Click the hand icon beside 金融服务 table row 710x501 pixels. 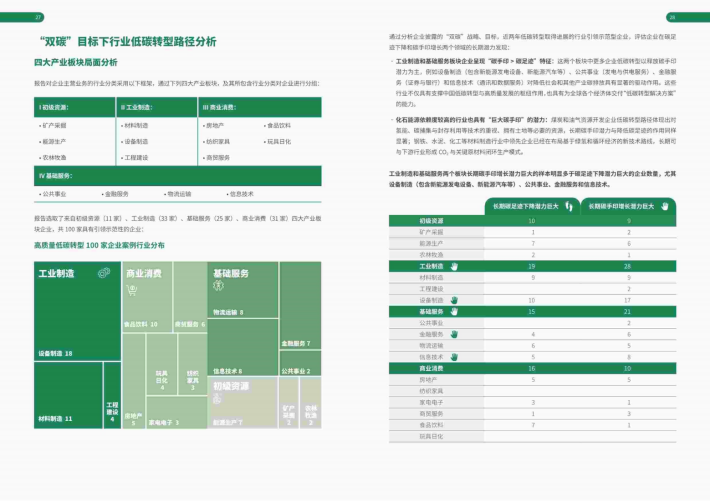coord(452,333)
